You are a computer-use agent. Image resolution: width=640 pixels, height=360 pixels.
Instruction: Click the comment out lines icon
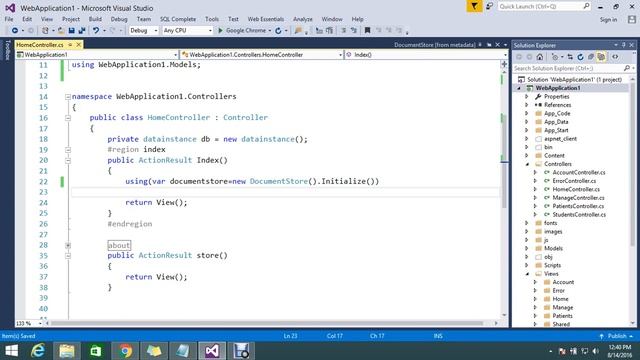tap(343, 31)
